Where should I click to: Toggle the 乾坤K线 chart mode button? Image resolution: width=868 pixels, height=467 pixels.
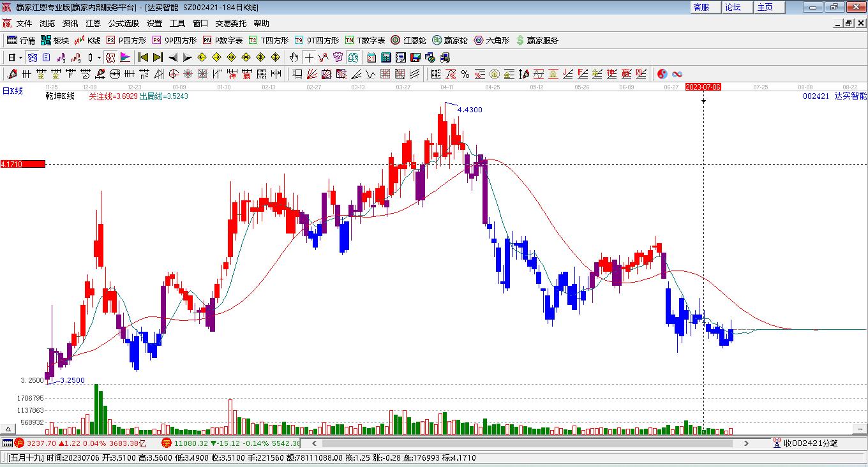(60, 96)
